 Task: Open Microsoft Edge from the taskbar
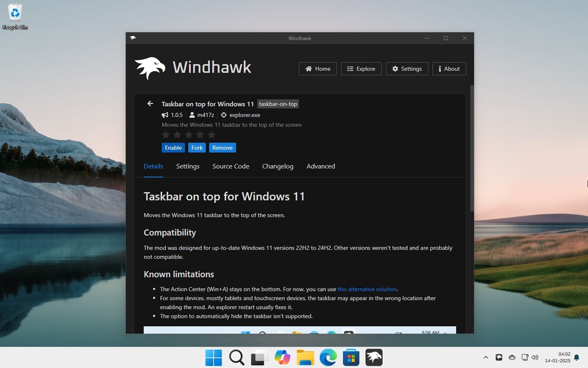pos(328,357)
